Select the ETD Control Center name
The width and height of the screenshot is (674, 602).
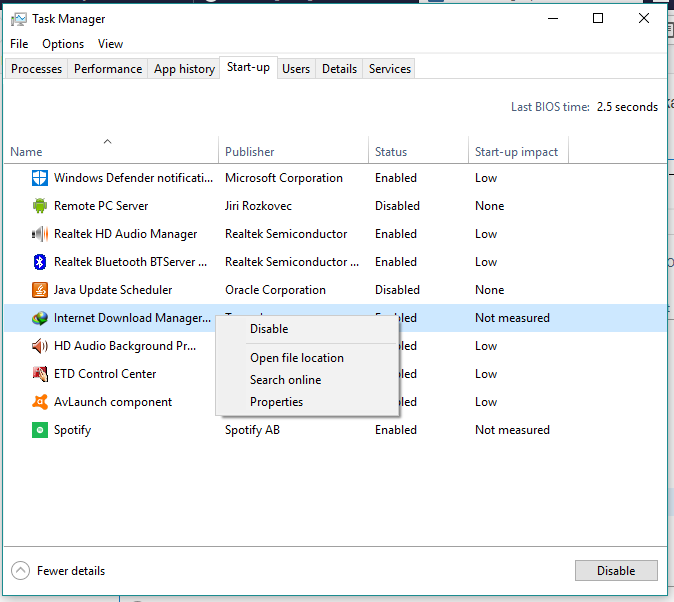[105, 374]
